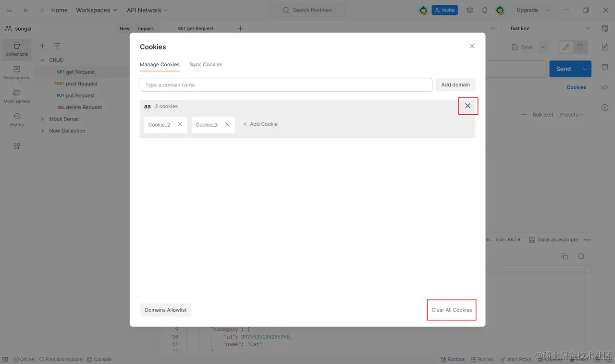Click the Cookies link
Viewport: 615px width, 364px height.
click(x=577, y=87)
